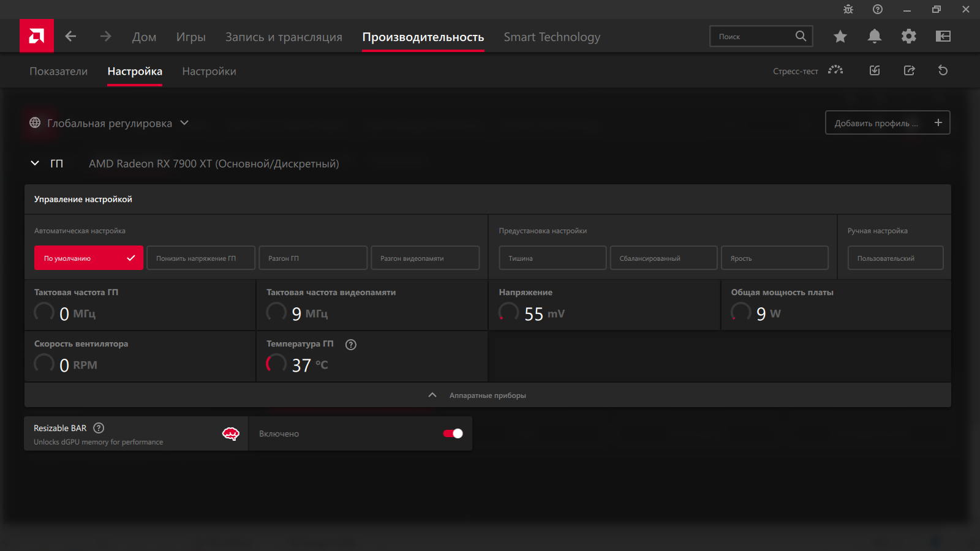Reset tuning with the undo icon
The image size is (980, 551).
point(943,70)
